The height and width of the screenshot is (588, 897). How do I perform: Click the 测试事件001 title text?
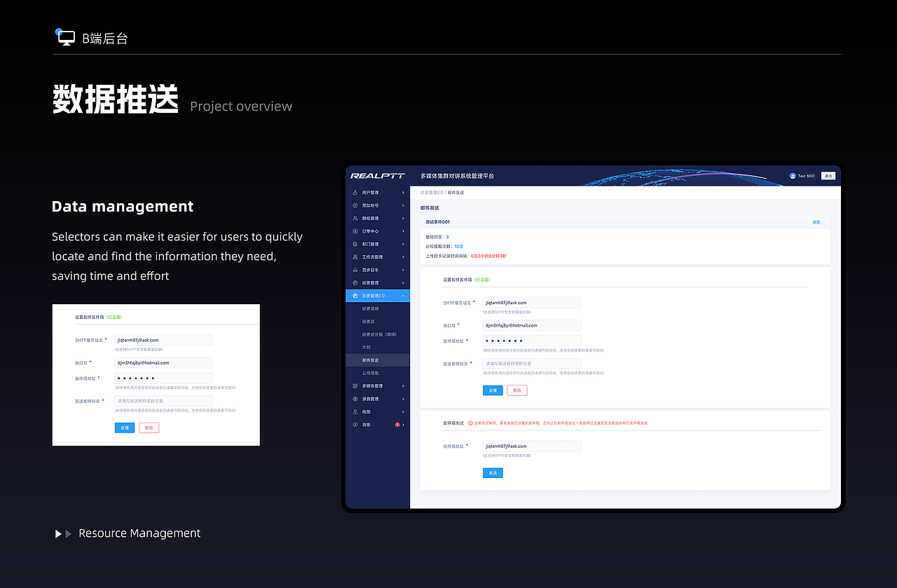[437, 222]
